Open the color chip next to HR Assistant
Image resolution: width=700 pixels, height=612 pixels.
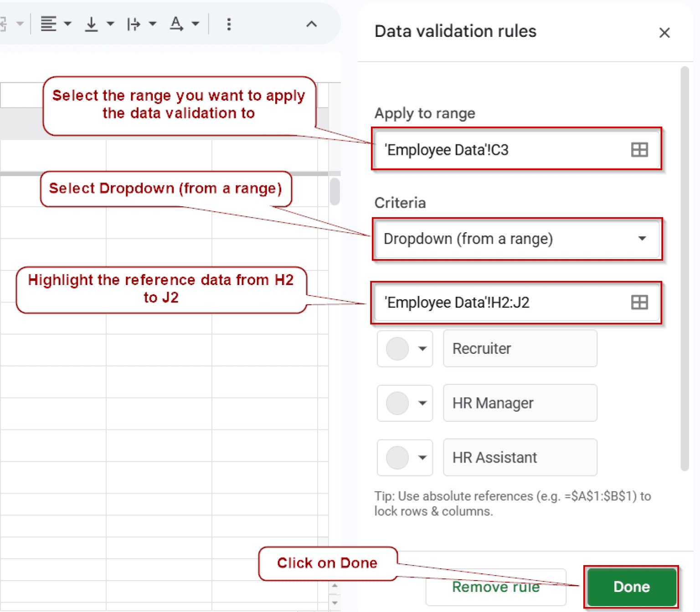pyautogui.click(x=405, y=458)
